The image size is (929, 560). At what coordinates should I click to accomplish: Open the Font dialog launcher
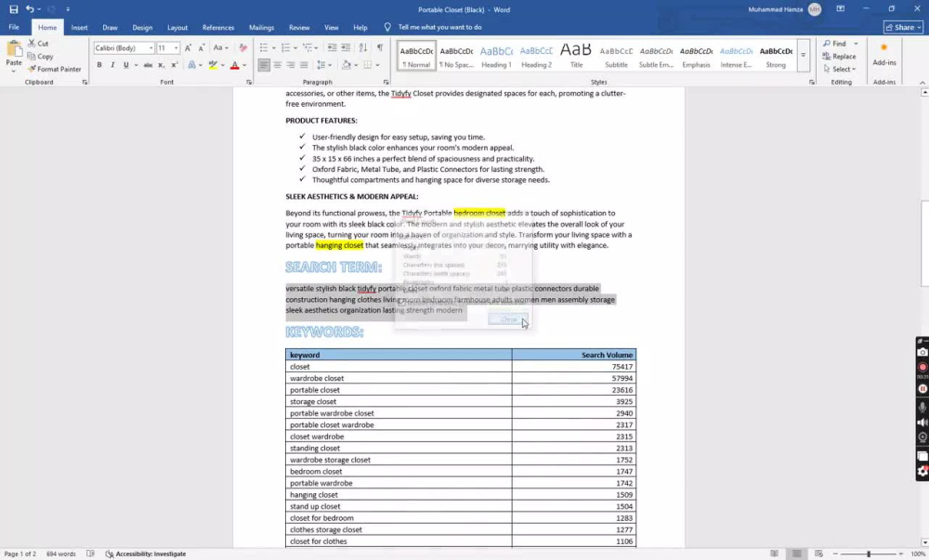coord(249,83)
